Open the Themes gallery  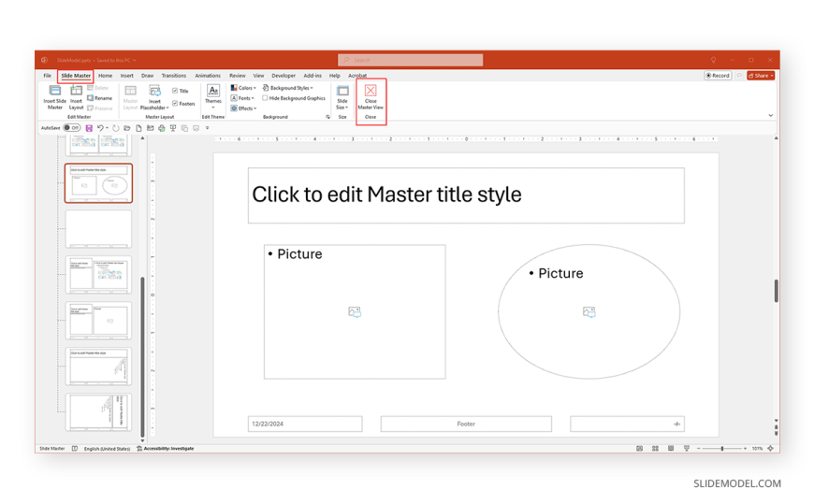[x=212, y=96]
